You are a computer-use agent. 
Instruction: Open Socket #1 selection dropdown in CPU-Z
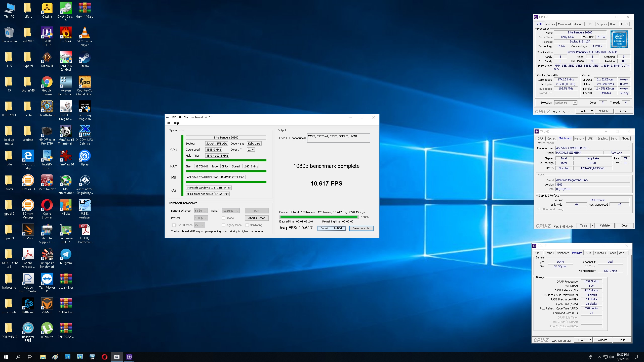pos(566,103)
